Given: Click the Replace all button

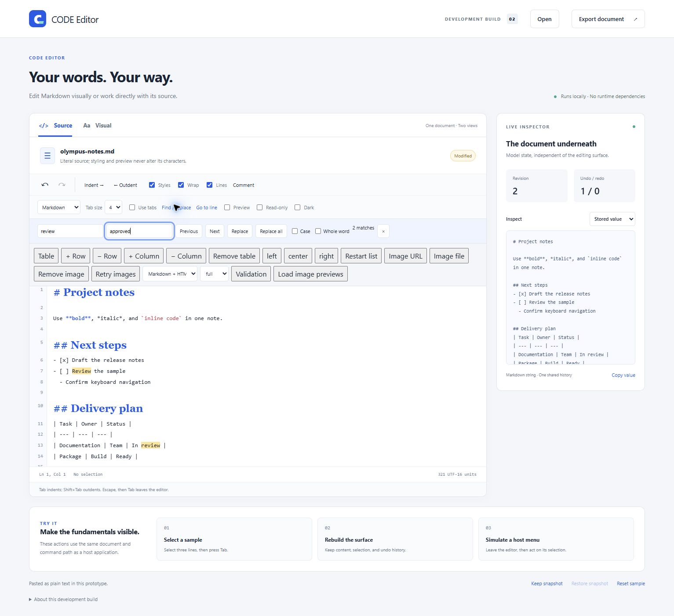Looking at the screenshot, I should 271,231.
